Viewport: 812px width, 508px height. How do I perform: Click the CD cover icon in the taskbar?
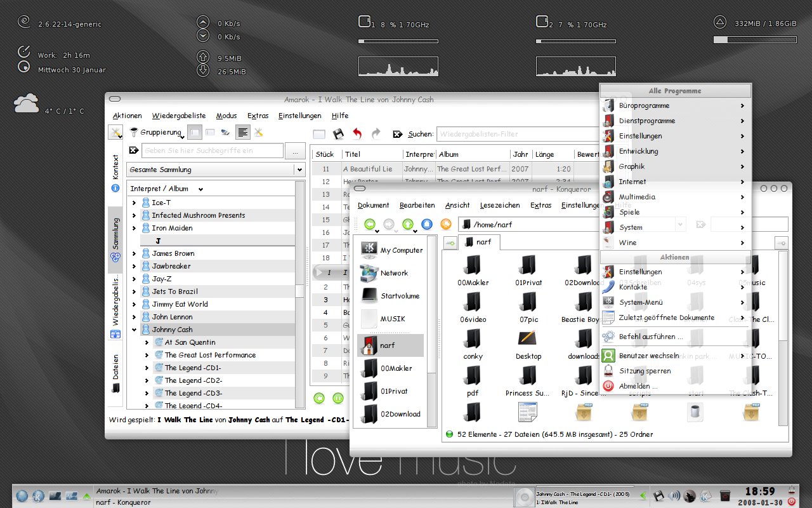[x=524, y=497]
